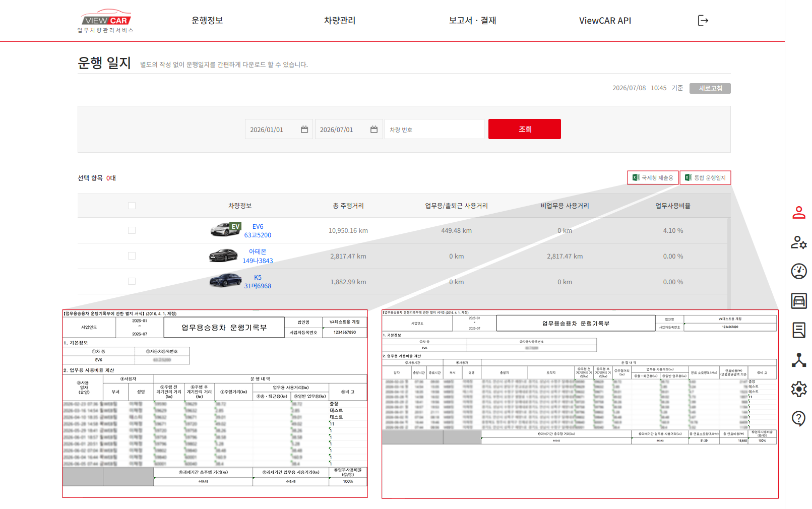Download 국세청 제출용 Excel file
812x509 pixels.
(653, 177)
